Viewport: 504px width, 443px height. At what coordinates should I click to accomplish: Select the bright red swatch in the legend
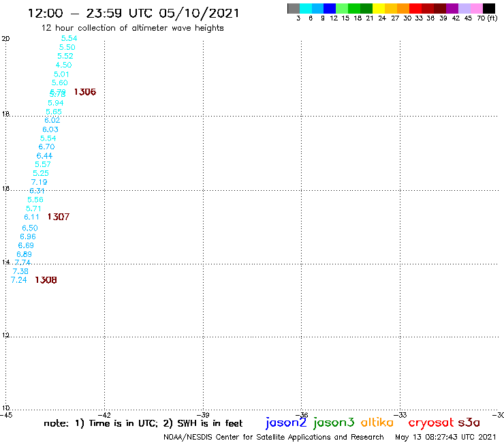(x=415, y=8)
